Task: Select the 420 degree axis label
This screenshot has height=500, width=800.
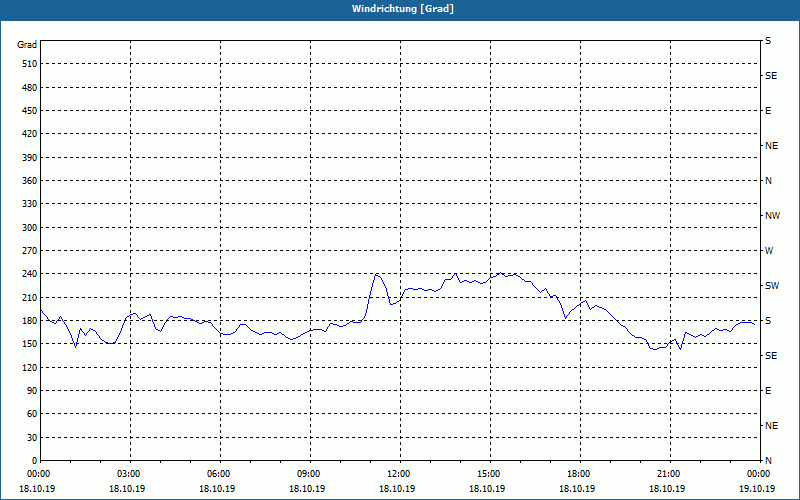Action: [x=30, y=134]
